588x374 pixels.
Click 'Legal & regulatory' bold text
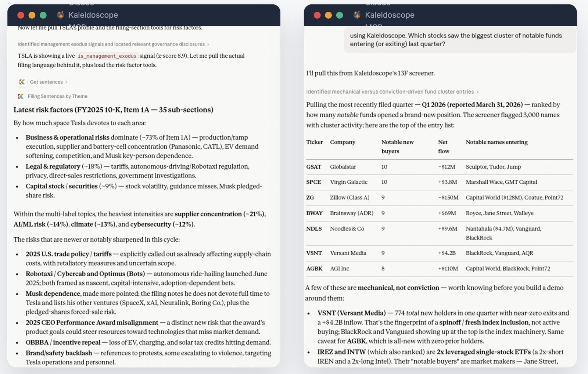(53, 166)
